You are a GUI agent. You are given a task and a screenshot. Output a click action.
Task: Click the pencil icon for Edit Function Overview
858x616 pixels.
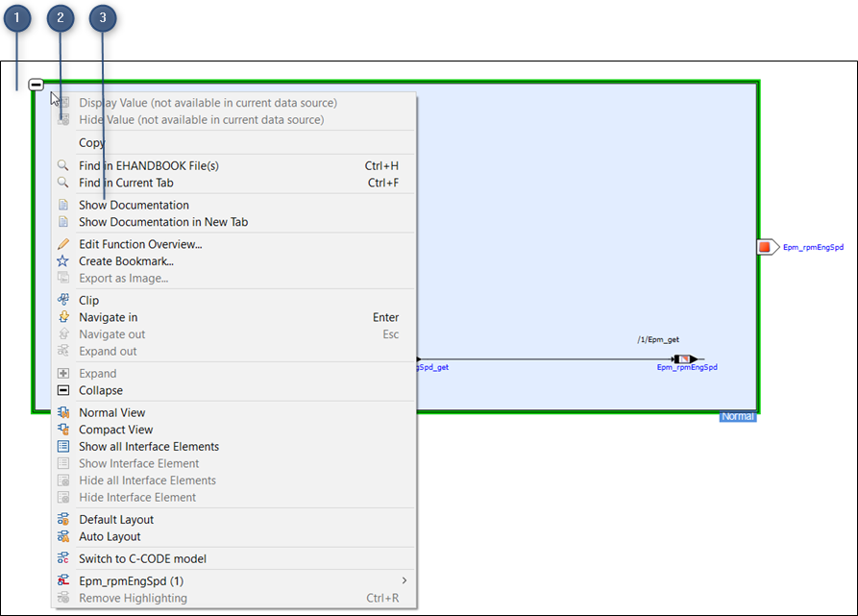coord(63,244)
